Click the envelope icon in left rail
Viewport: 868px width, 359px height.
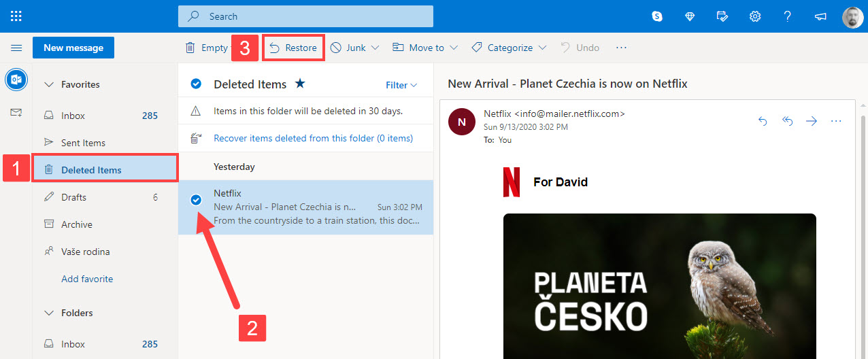point(16,112)
